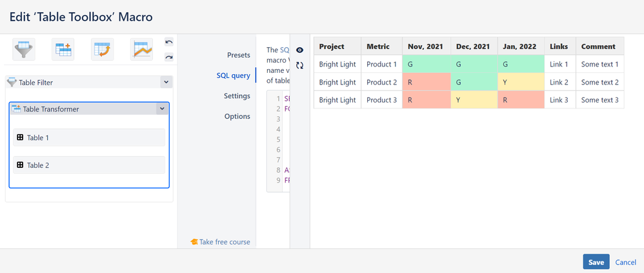This screenshot has width=644, height=273.
Task: Open the Table Transformer dropdown arrow
Action: [161, 109]
